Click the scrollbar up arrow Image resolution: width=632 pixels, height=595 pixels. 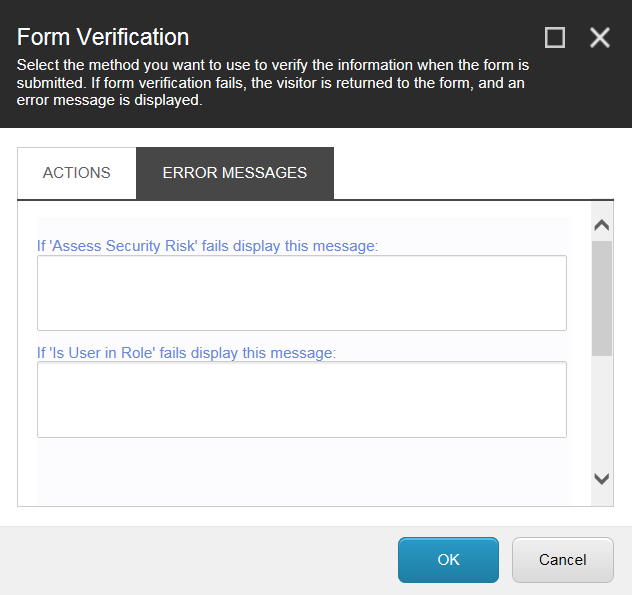601,227
